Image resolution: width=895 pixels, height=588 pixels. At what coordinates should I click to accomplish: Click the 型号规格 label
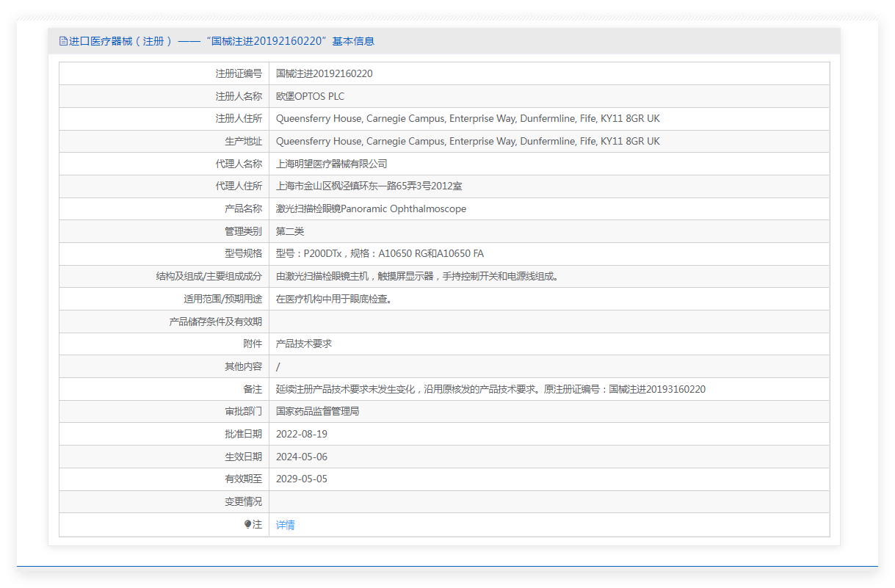(243, 253)
